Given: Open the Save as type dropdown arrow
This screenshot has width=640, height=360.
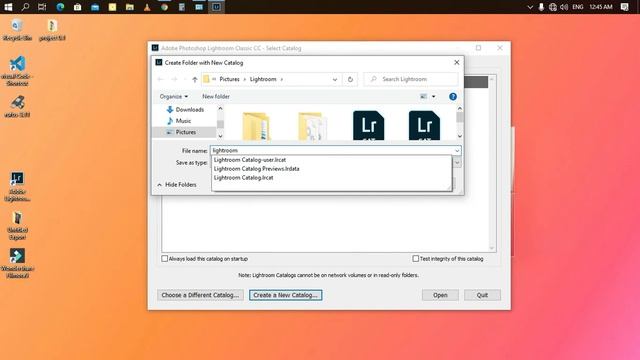Looking at the screenshot, I should (457, 163).
